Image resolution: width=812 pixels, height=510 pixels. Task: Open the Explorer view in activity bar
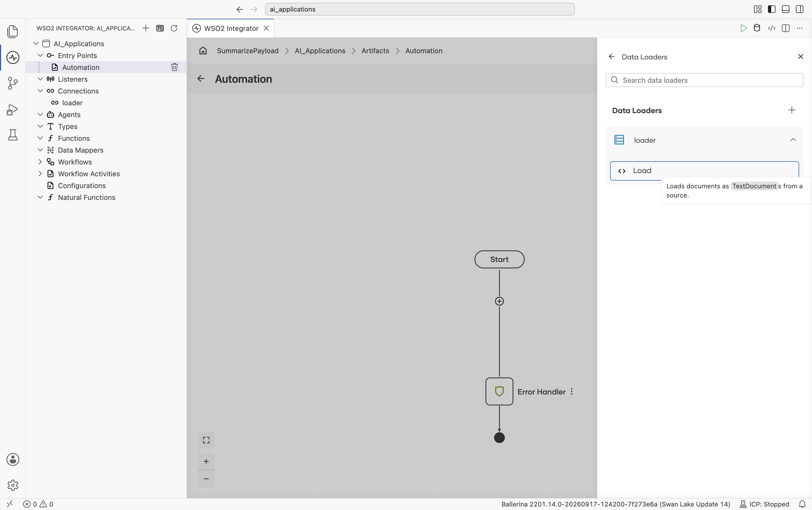(x=12, y=31)
